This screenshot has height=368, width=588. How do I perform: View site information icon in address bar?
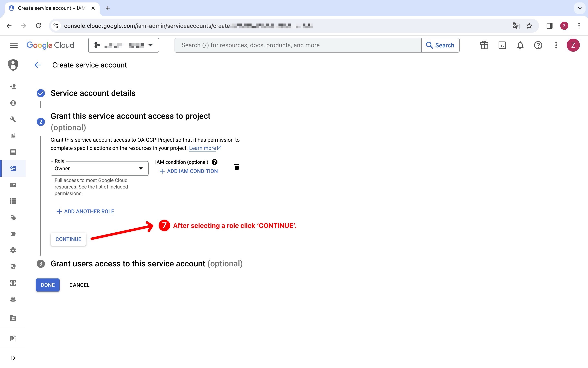click(56, 26)
